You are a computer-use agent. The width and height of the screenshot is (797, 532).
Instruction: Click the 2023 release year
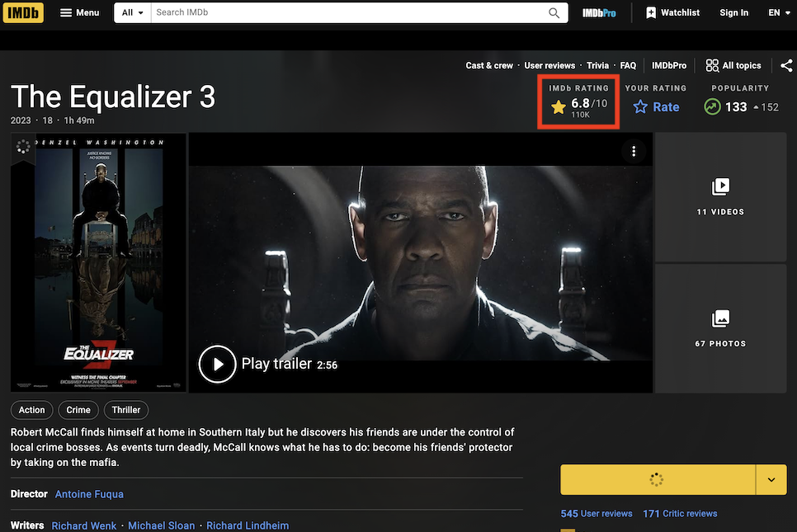coord(21,120)
